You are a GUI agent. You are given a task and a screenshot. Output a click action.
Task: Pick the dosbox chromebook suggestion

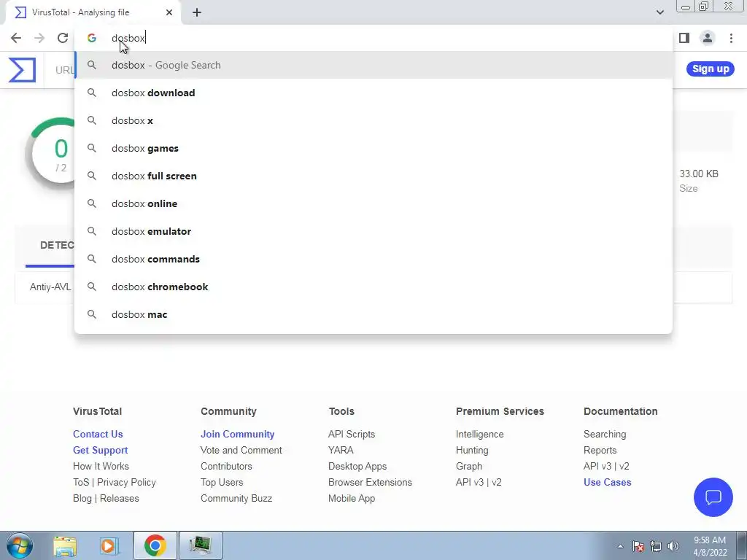[x=373, y=287]
